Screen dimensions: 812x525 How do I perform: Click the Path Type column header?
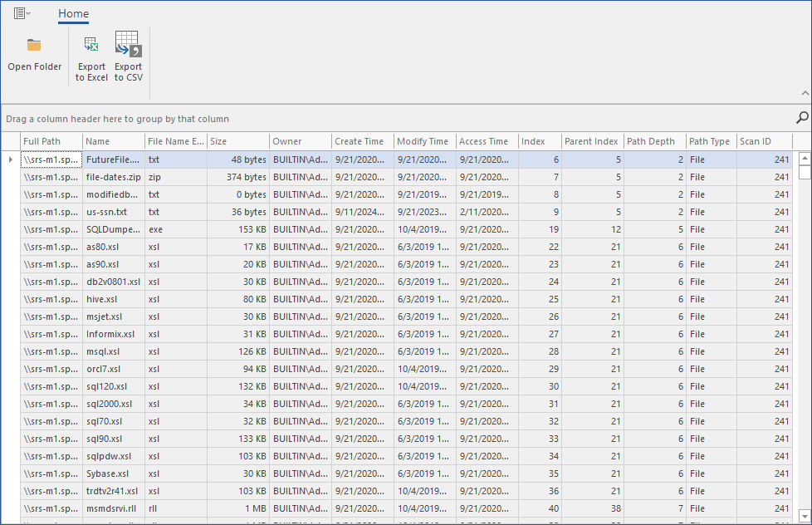(x=711, y=141)
